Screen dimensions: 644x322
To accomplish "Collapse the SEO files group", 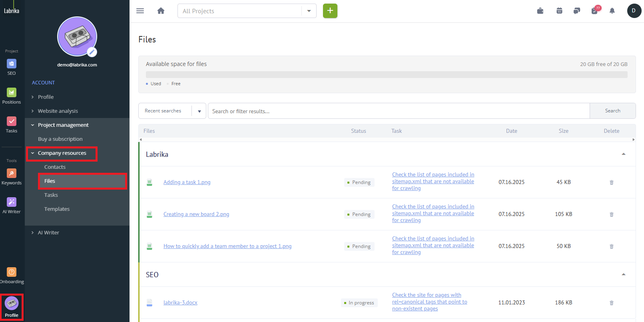I will pos(623,274).
